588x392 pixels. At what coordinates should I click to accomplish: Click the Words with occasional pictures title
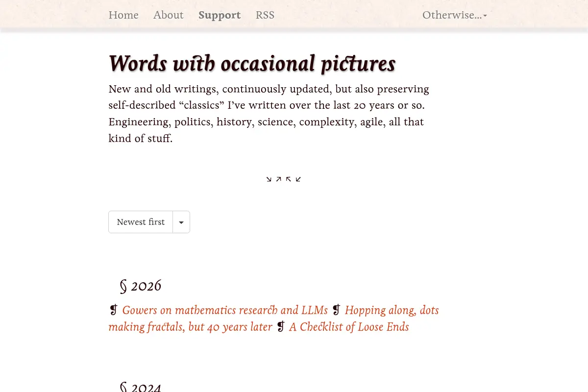tap(252, 64)
